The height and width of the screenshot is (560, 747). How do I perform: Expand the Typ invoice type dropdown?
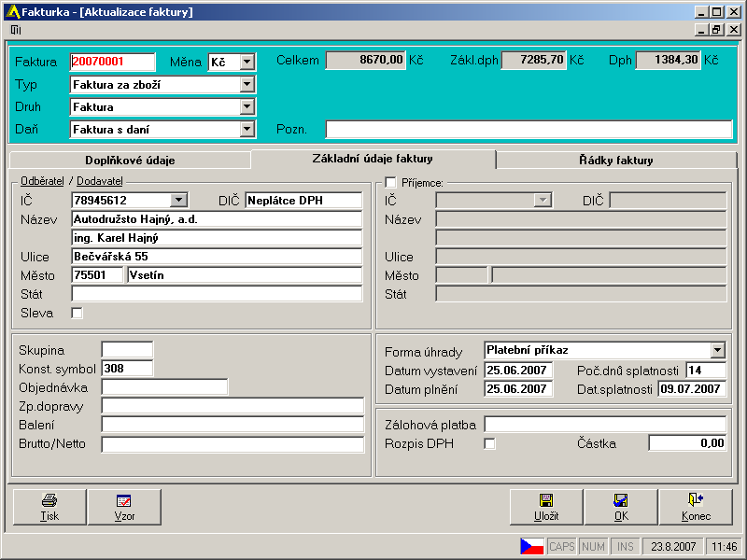pos(247,85)
